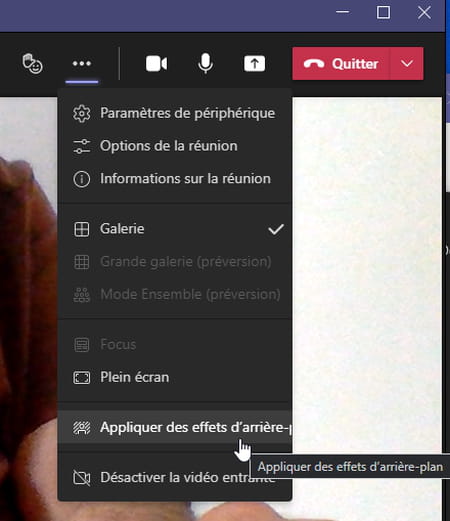Open Paramètres de périphérique

pyautogui.click(x=175, y=113)
